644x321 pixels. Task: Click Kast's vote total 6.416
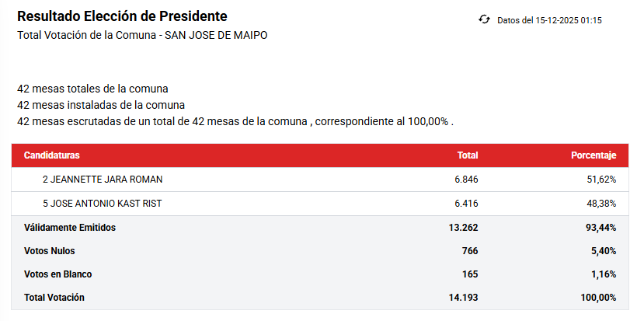pos(465,204)
